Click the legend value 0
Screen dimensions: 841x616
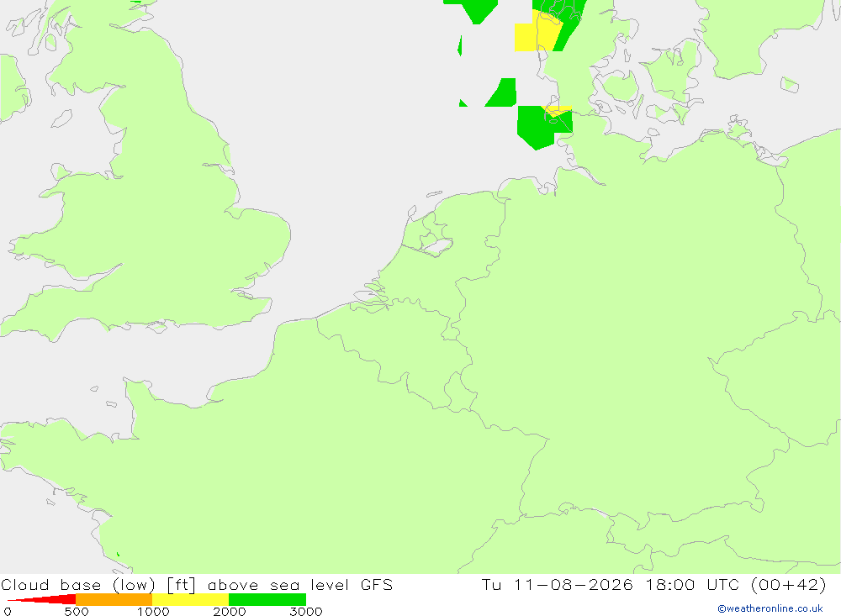click(8, 611)
